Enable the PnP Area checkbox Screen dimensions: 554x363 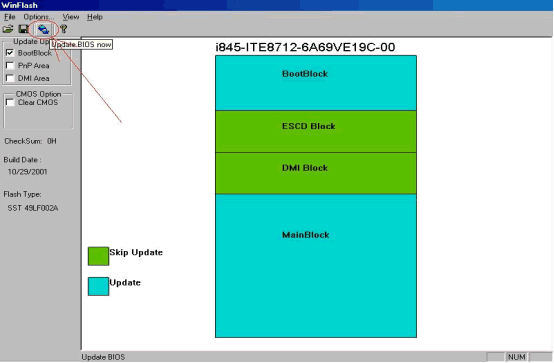(10, 65)
